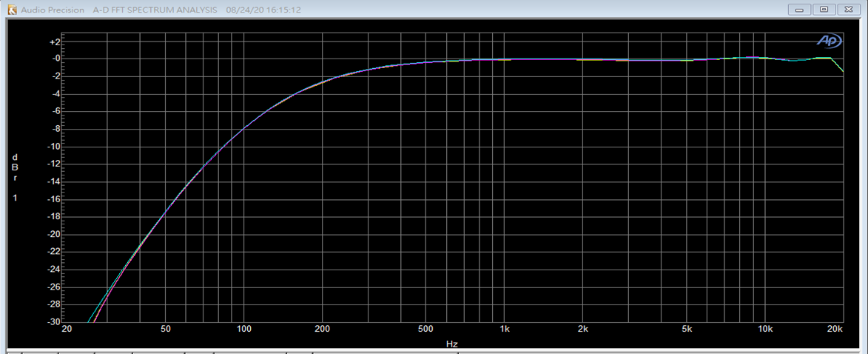Select the dBr y-axis label
Viewport: 868px width, 354px height.
[x=14, y=167]
